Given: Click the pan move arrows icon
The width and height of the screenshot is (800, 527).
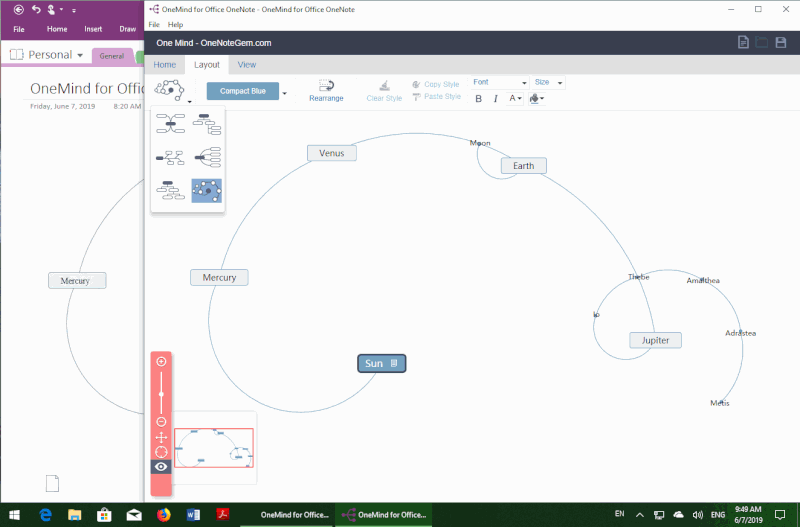Looking at the screenshot, I should (161, 437).
